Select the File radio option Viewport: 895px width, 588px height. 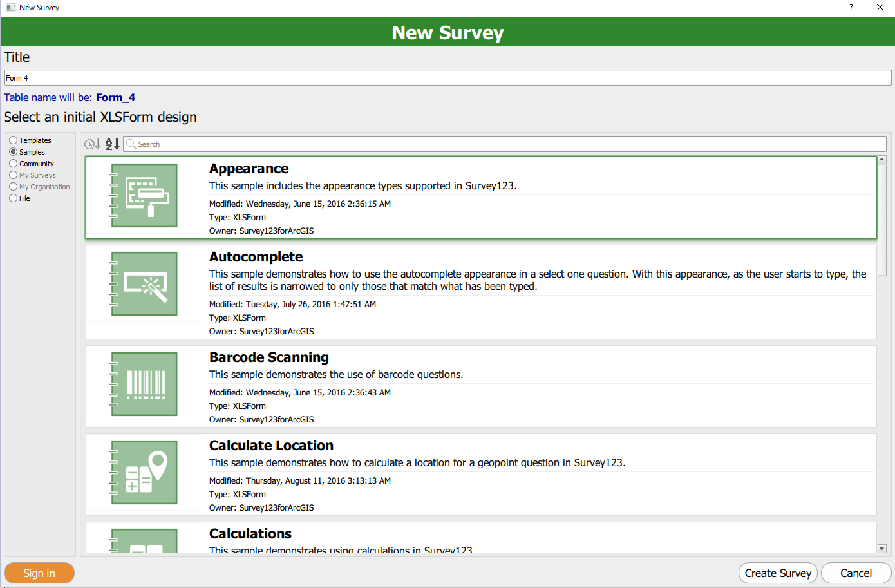coord(14,198)
